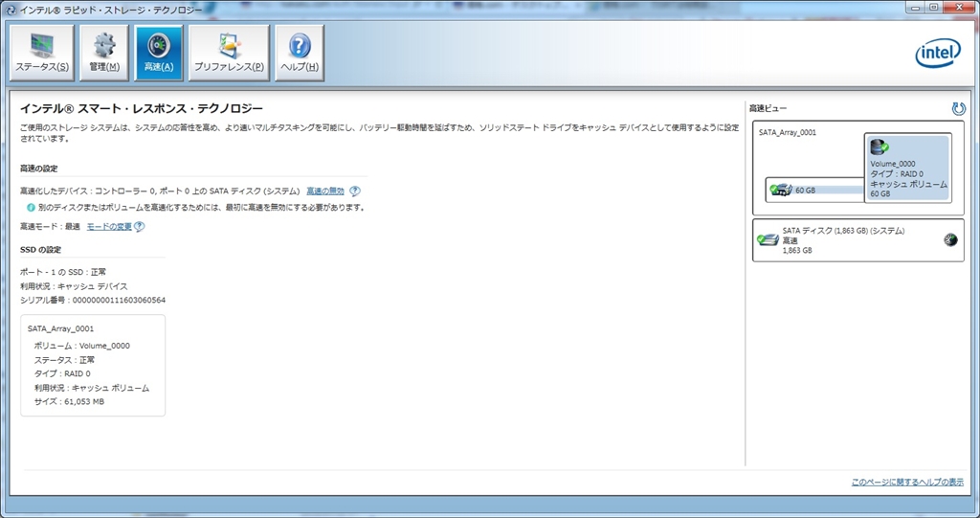980x518 pixels.
Task: Minimize the Rapid Storage Technology window
Action: click(916, 8)
